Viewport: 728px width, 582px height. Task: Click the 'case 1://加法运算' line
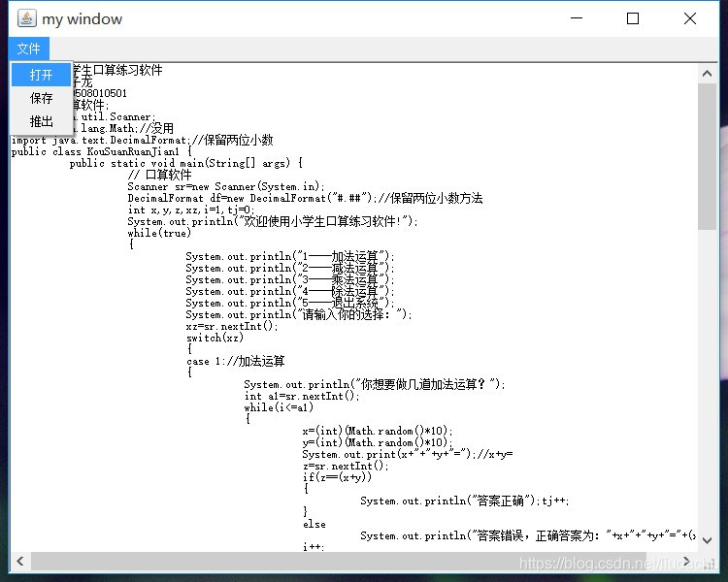pos(236,361)
